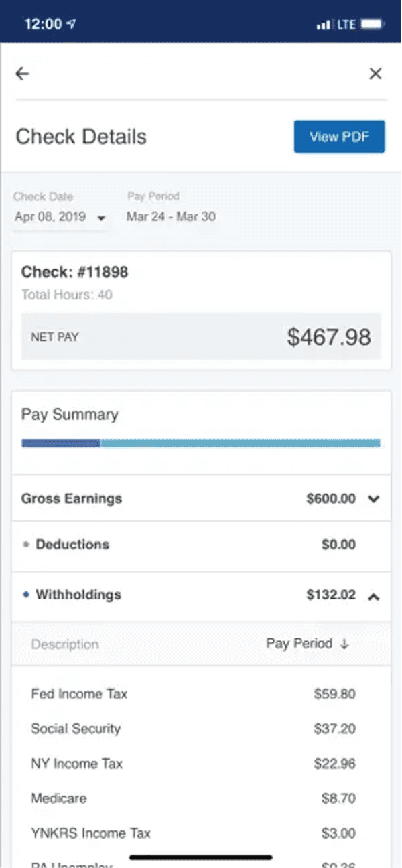Collapse the Withholdings section chevron
The height and width of the screenshot is (868, 402).
coord(374,595)
